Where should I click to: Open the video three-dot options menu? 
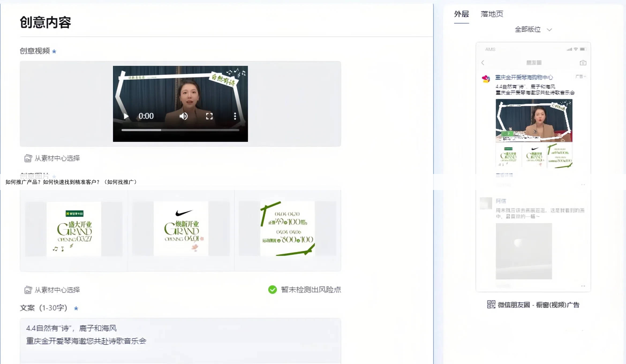235,116
